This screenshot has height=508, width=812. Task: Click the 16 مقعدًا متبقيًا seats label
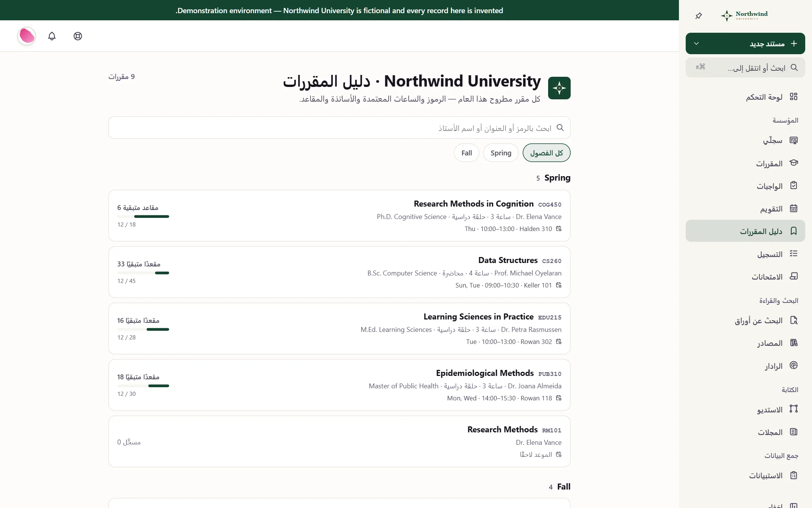tap(138, 321)
